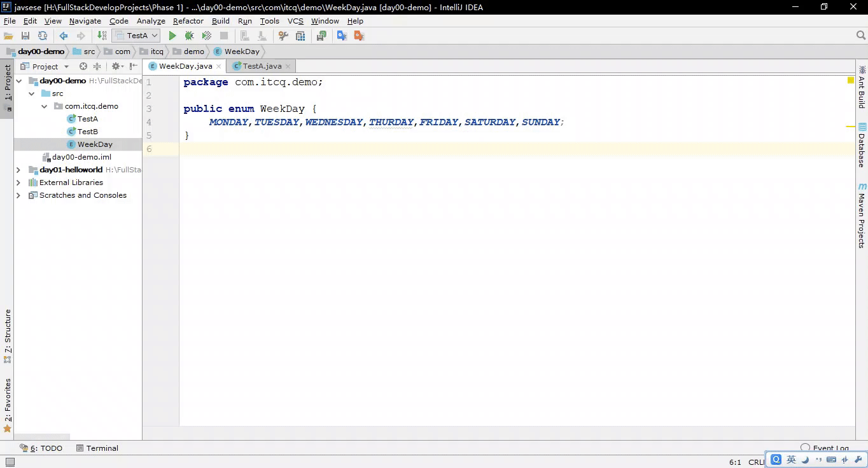Click the yellow inspection indicator square
This screenshot has width=868, height=468.
click(850, 80)
